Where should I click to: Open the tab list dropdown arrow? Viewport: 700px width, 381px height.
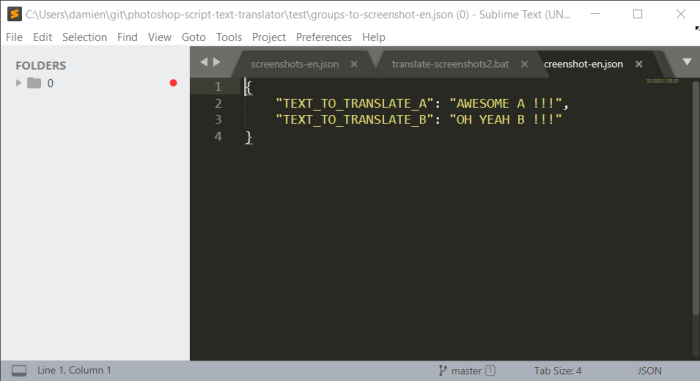687,62
